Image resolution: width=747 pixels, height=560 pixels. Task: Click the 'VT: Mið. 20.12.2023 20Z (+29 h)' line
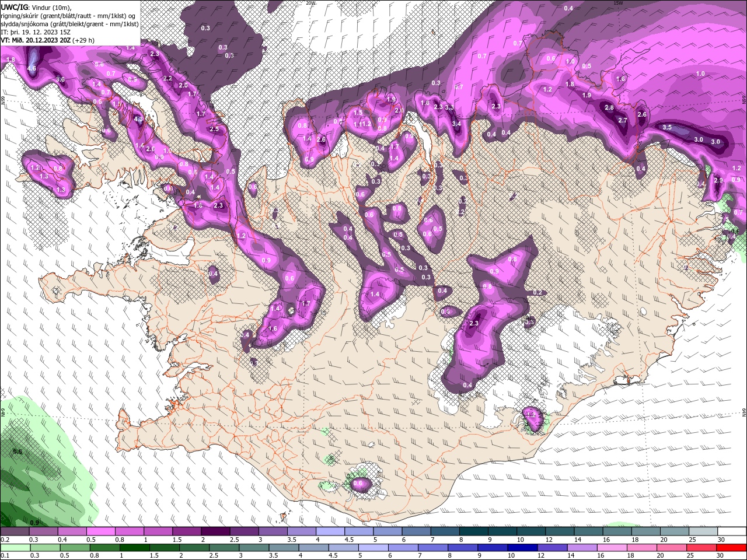pyautogui.click(x=48, y=40)
